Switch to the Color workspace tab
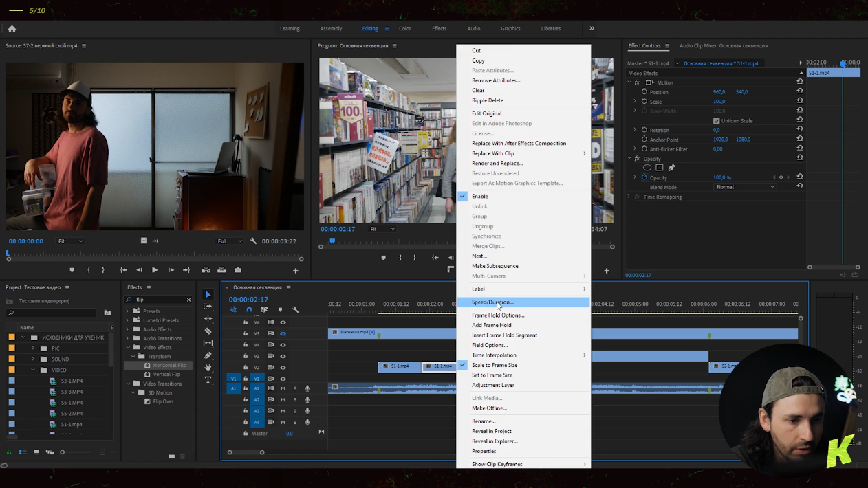This screenshot has width=868, height=488. click(x=404, y=29)
